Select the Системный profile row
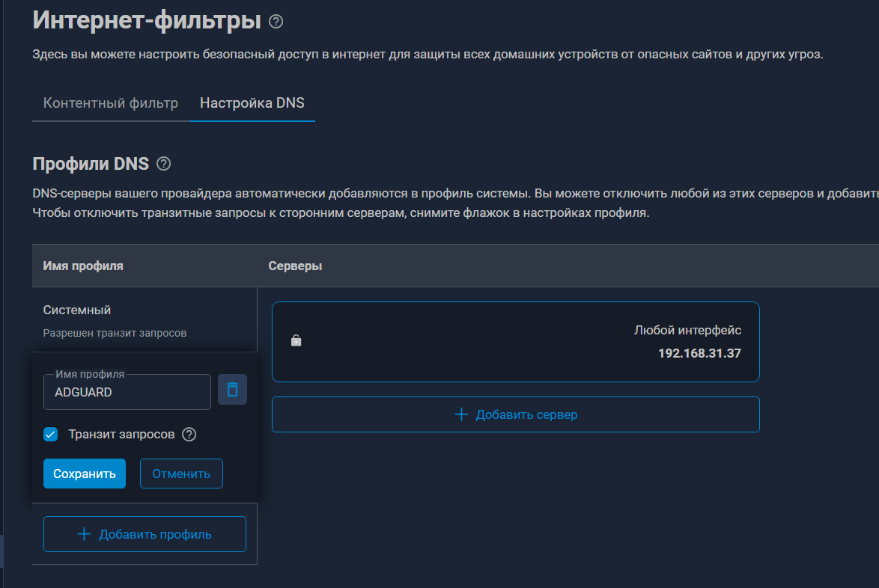This screenshot has height=588, width=879. pos(77,310)
